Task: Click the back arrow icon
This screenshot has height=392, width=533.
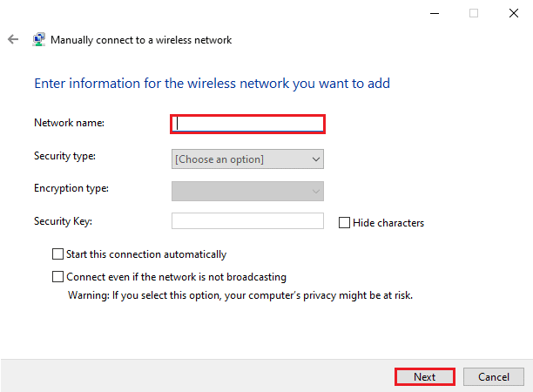Action: (x=13, y=40)
